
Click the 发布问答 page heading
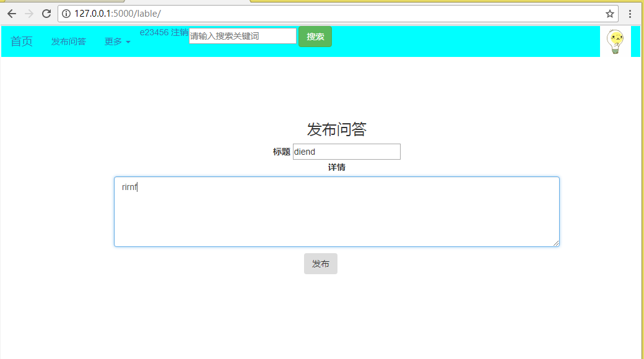click(337, 129)
